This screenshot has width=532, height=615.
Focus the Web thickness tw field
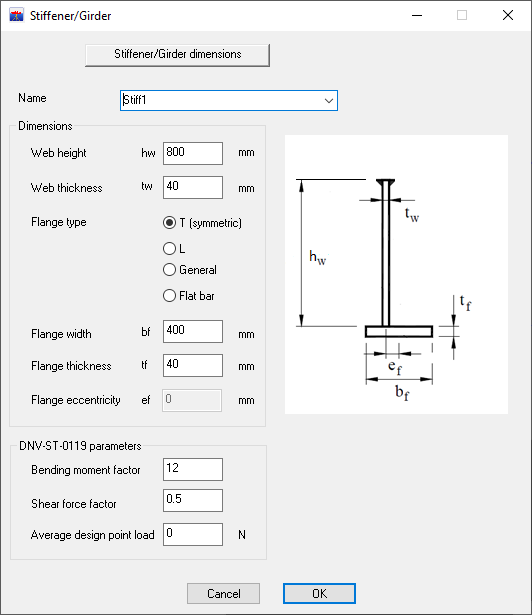click(x=193, y=187)
